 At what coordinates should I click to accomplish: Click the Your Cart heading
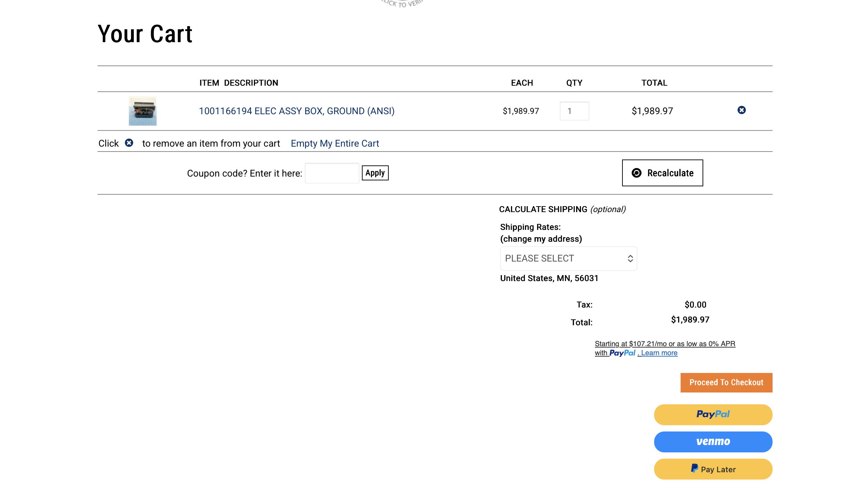[145, 34]
